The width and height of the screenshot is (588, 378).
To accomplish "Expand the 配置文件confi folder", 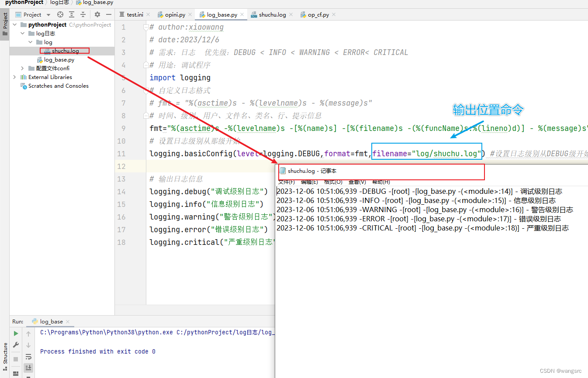I will [x=23, y=69].
